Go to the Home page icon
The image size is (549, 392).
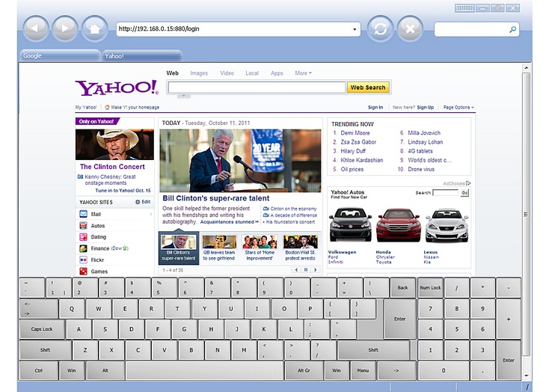click(94, 28)
